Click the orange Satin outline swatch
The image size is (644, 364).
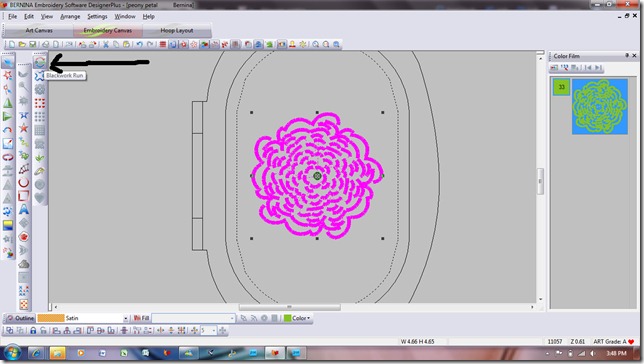[51, 318]
